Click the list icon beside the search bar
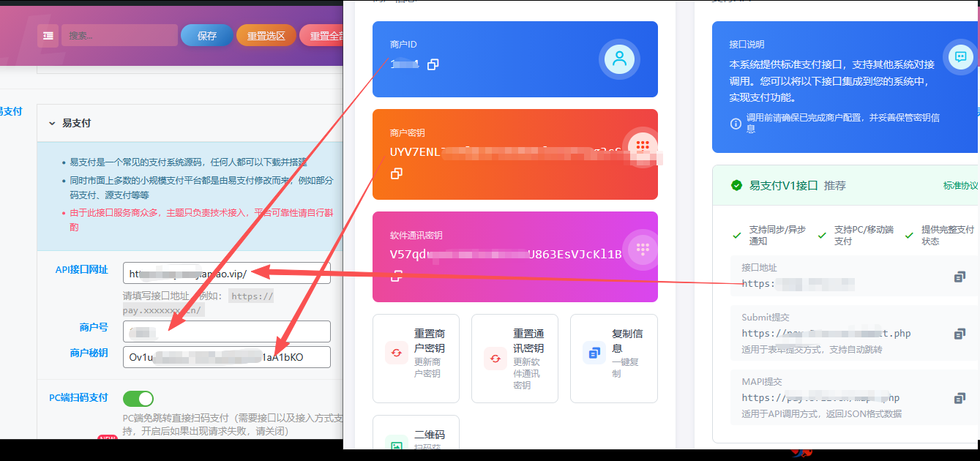Viewport: 980px width, 461px height. tap(48, 35)
